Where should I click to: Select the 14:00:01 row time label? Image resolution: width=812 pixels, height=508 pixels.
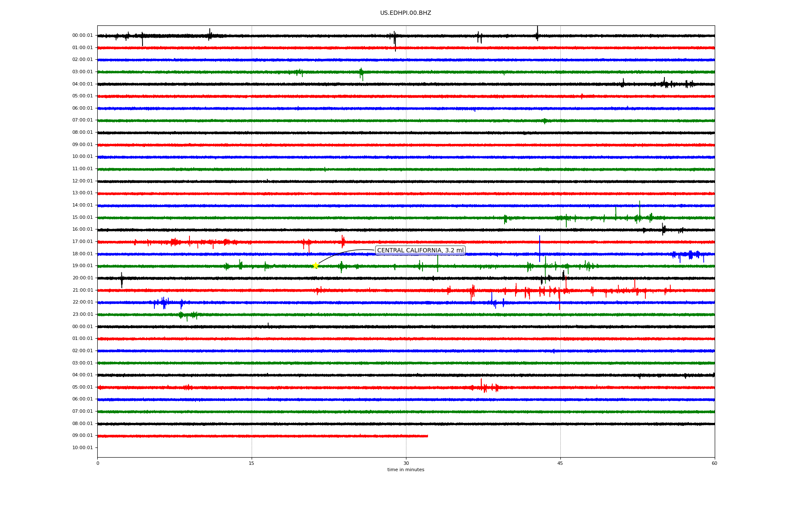82,205
